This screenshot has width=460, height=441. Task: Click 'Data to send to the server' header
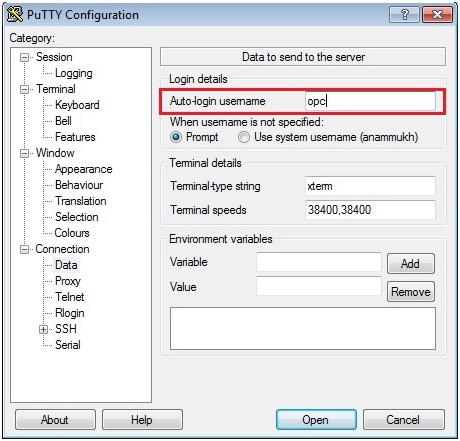[303, 57]
